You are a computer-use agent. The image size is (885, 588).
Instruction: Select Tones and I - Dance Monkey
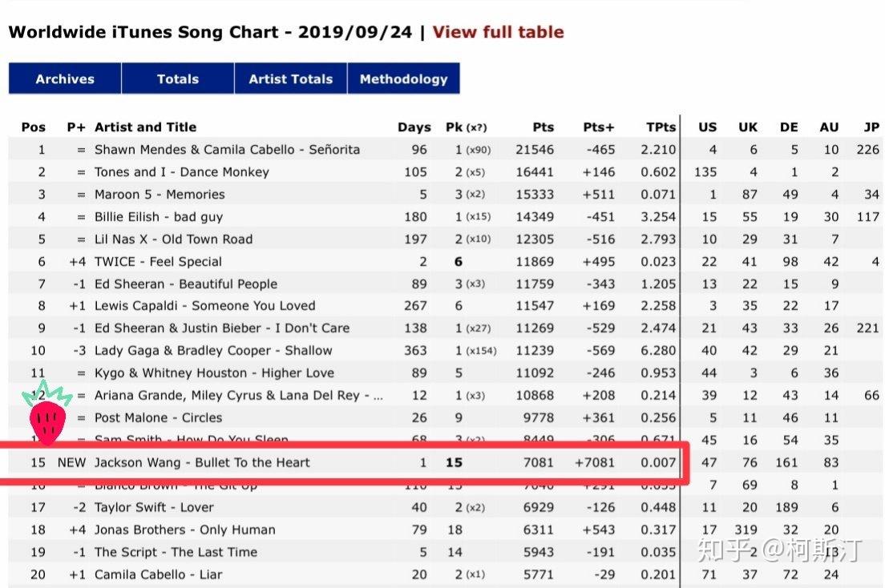181,171
